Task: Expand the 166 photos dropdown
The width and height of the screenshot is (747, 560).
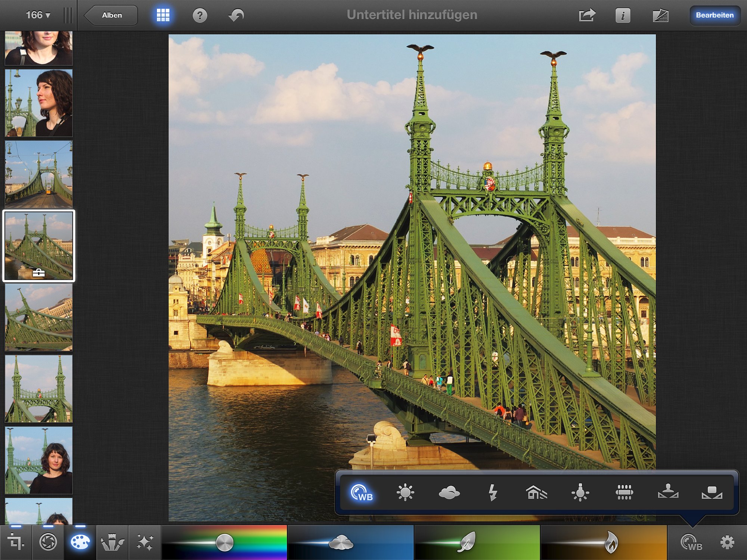Action: [38, 15]
